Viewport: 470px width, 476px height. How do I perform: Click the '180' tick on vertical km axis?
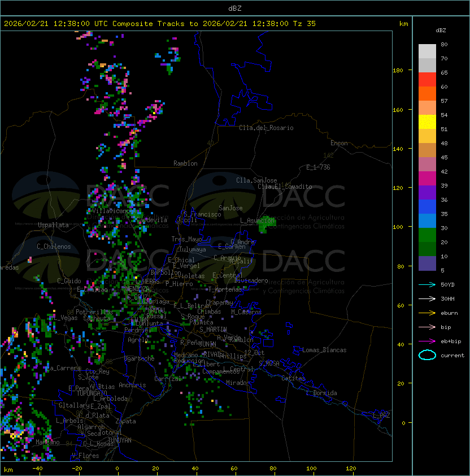pos(398,71)
